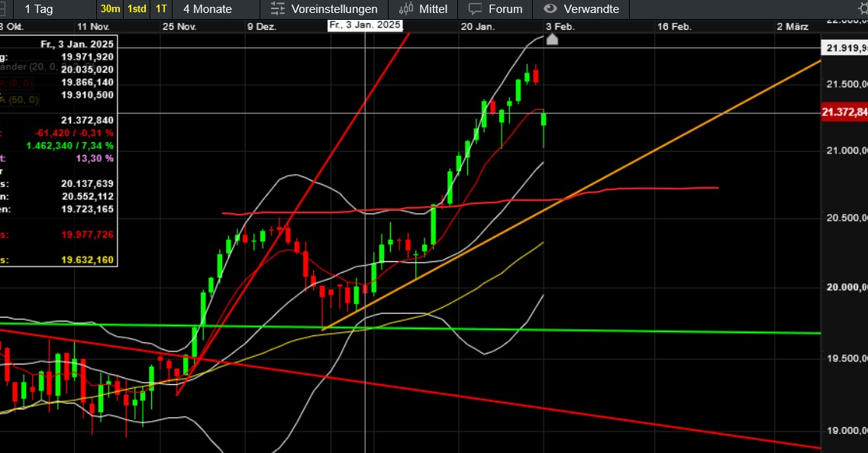Click the value 19.971,920 in info box
Viewport: 868px width, 453px height.
[87, 57]
